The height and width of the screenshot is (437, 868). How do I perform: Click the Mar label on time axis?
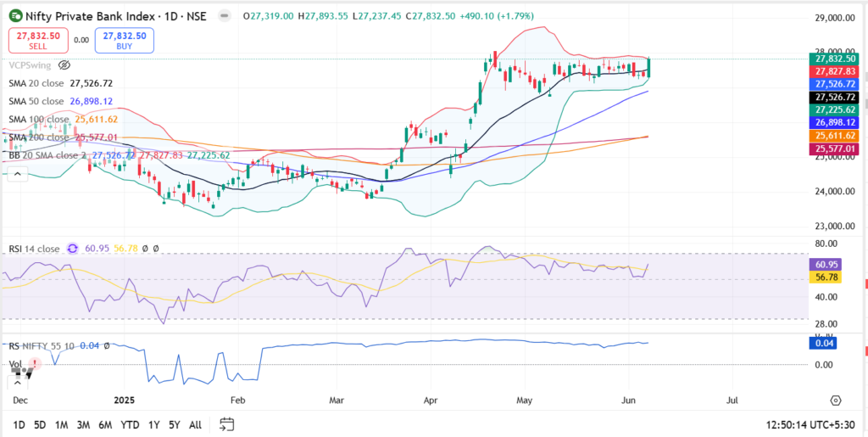click(336, 400)
